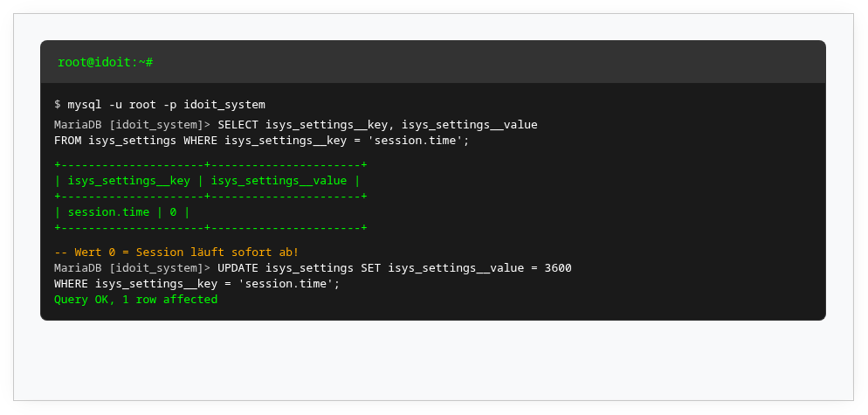Click the orange comment about Wert 0
868x415 pixels.
(176, 252)
